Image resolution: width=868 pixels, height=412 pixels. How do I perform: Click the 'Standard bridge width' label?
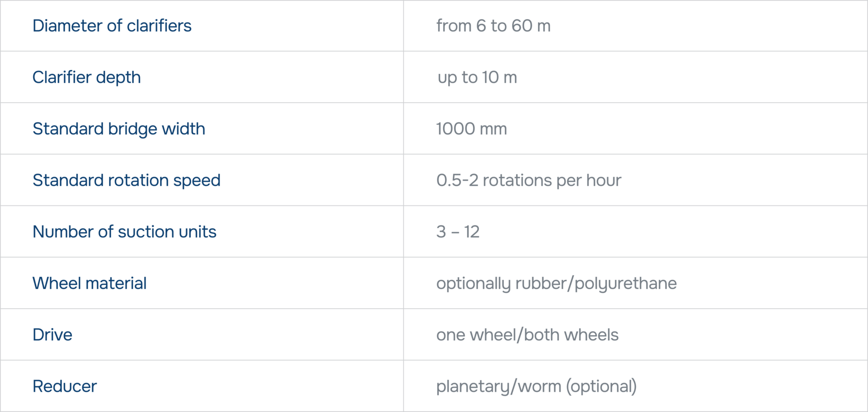[119, 129]
